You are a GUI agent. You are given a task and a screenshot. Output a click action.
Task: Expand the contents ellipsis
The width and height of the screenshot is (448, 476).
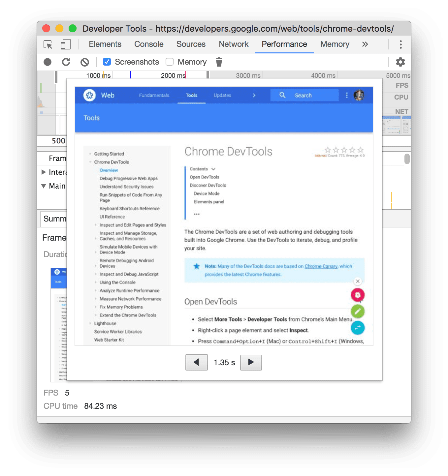pyautogui.click(x=197, y=214)
